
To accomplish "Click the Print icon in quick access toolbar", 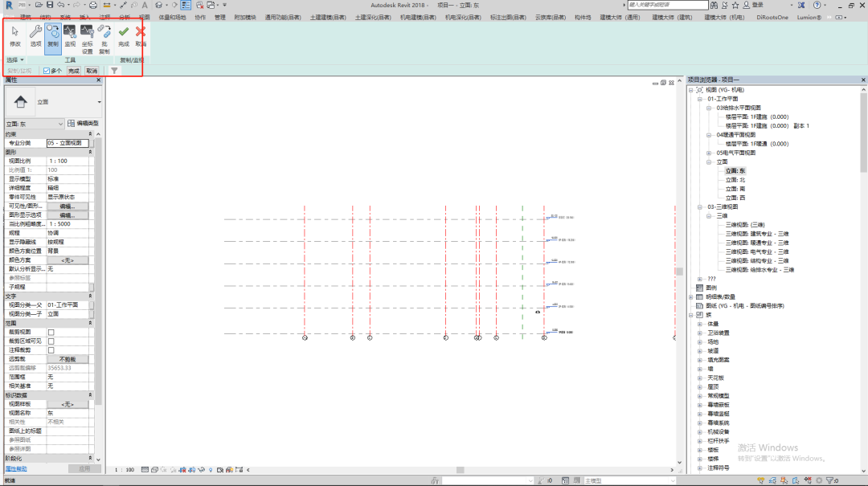I will 92,5.
